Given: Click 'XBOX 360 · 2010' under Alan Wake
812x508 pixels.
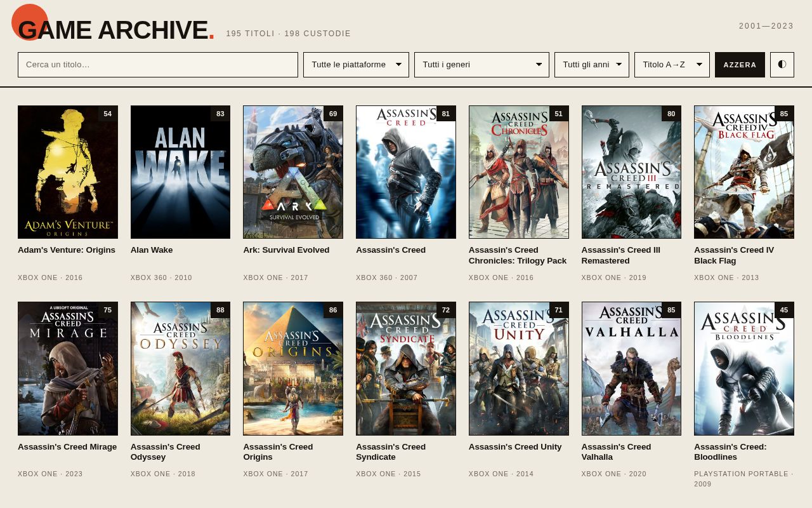Looking at the screenshot, I should (161, 277).
